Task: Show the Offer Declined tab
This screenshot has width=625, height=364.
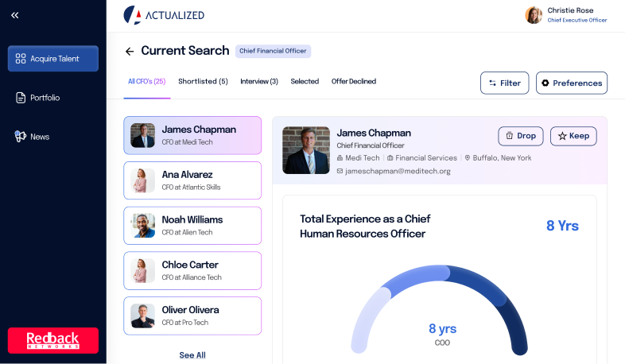Action: (354, 81)
